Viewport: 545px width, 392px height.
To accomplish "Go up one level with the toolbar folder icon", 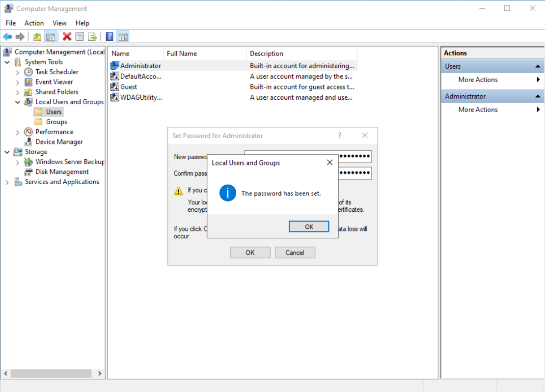I will coord(37,36).
